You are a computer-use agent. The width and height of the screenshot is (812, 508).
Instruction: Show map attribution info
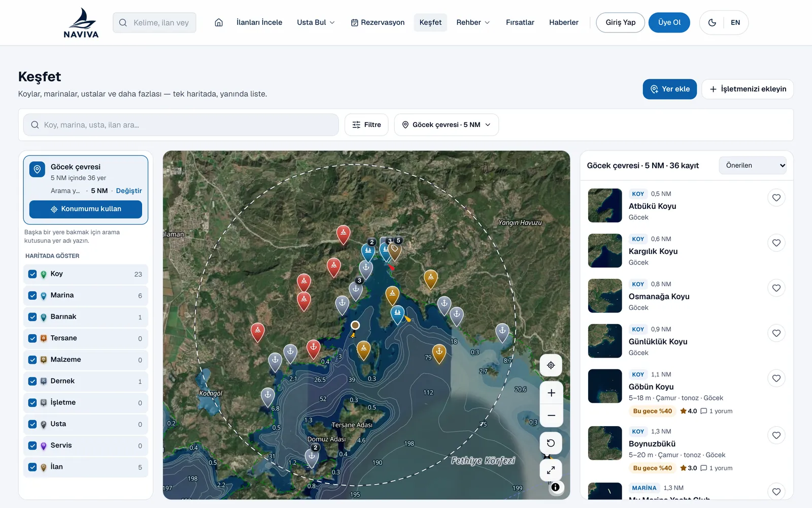point(556,487)
